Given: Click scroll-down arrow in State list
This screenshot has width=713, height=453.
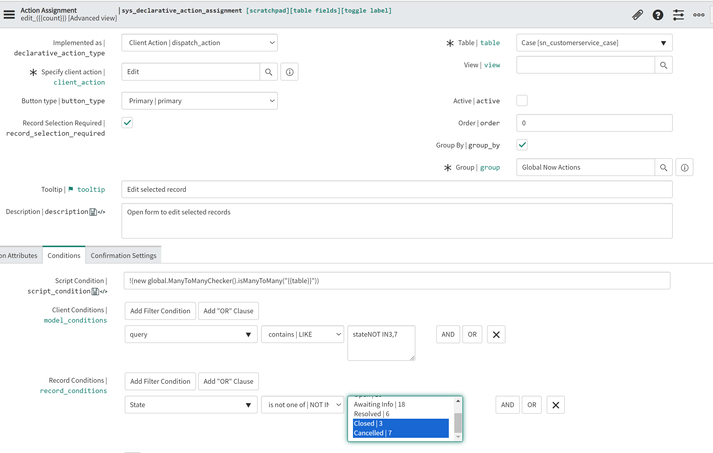Looking at the screenshot, I should tap(458, 437).
